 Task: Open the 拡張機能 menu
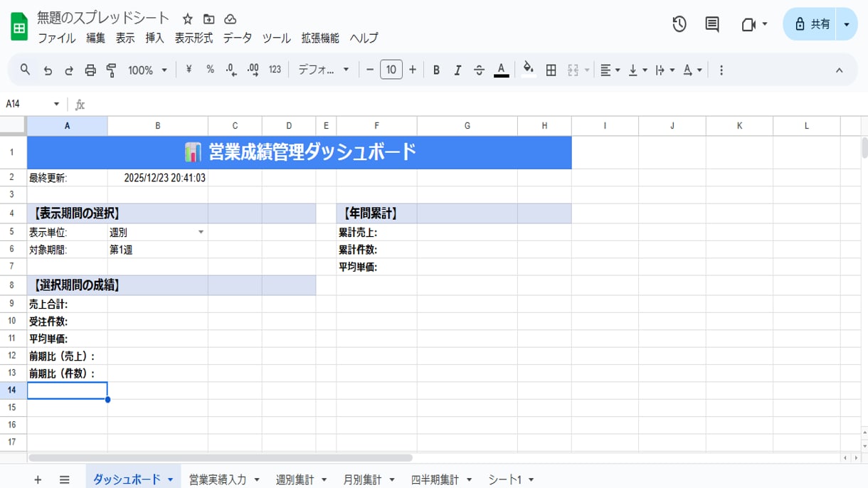point(320,38)
